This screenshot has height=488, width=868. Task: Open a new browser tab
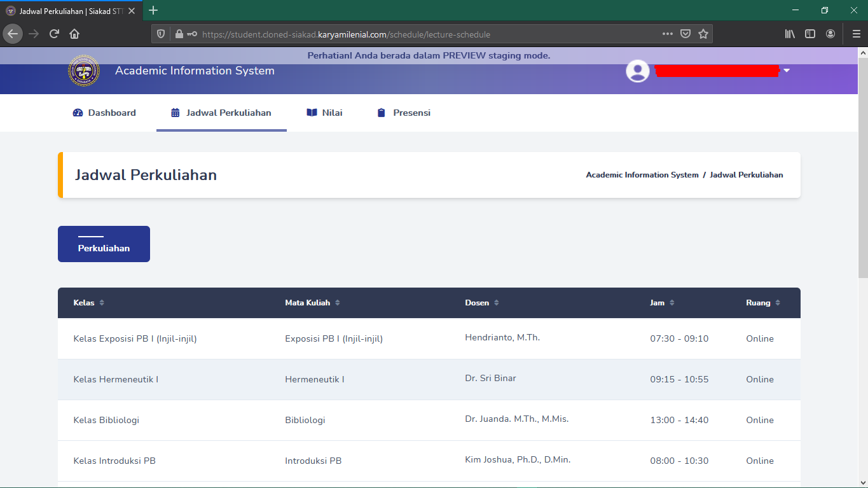pyautogui.click(x=153, y=10)
